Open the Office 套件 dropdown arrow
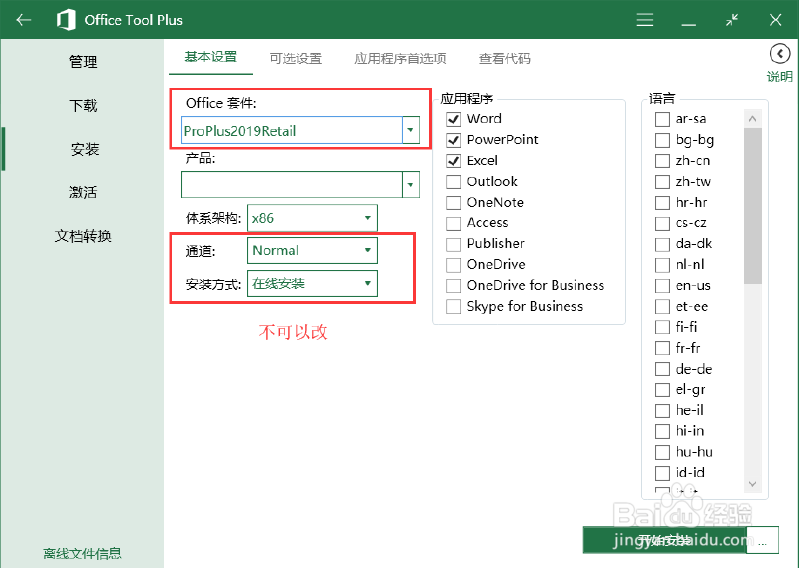This screenshot has height=568, width=799. [410, 130]
